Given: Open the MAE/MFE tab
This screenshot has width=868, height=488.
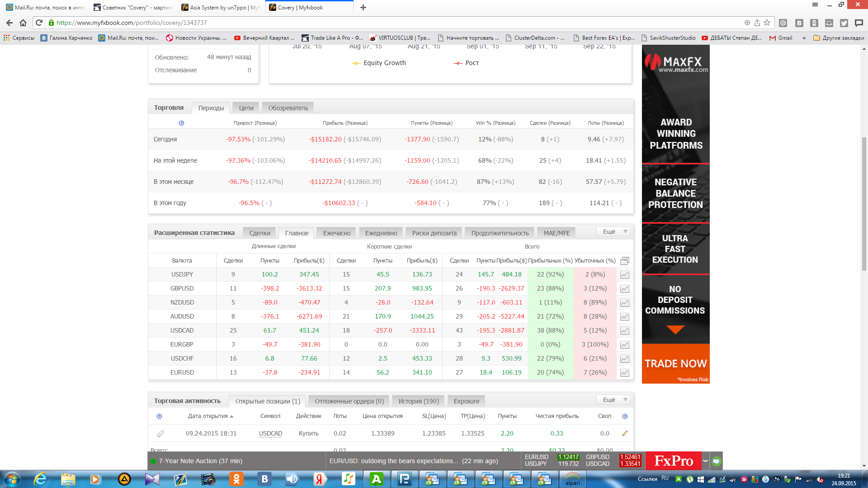Looking at the screenshot, I should 557,233.
